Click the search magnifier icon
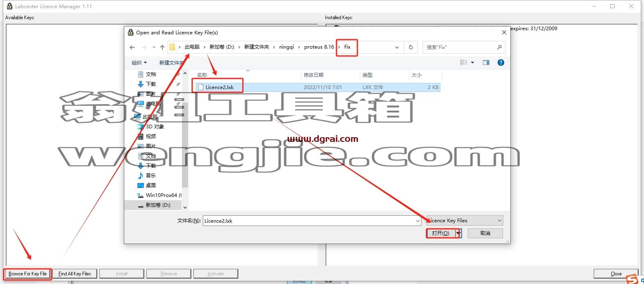Screen dimensions: 644x284 pyautogui.click(x=499, y=47)
